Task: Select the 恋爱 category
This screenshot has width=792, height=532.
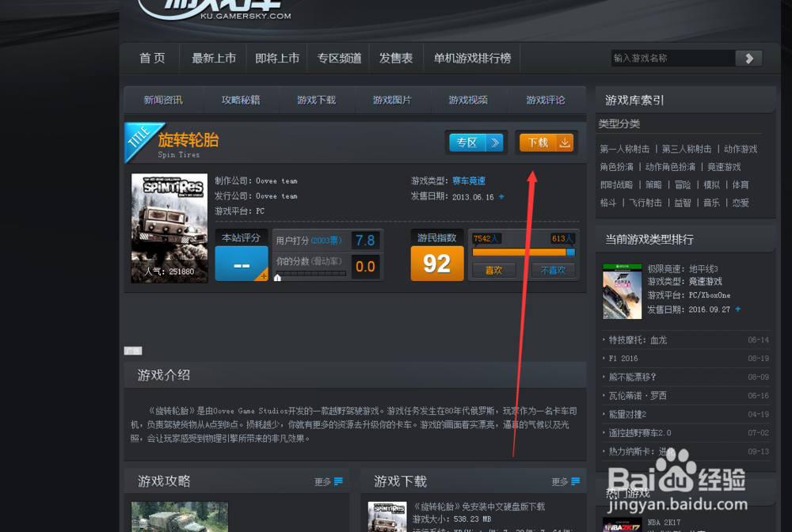Action: [x=741, y=203]
